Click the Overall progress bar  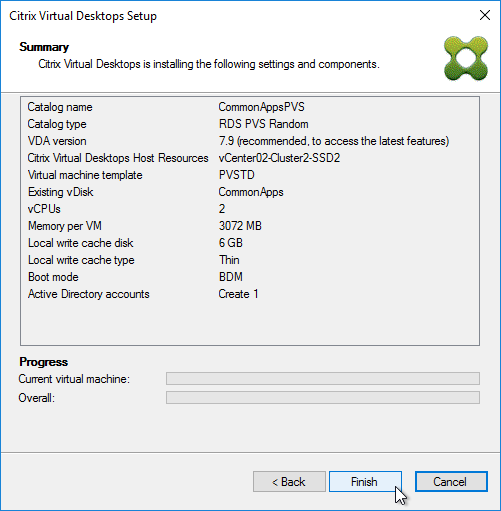click(323, 398)
